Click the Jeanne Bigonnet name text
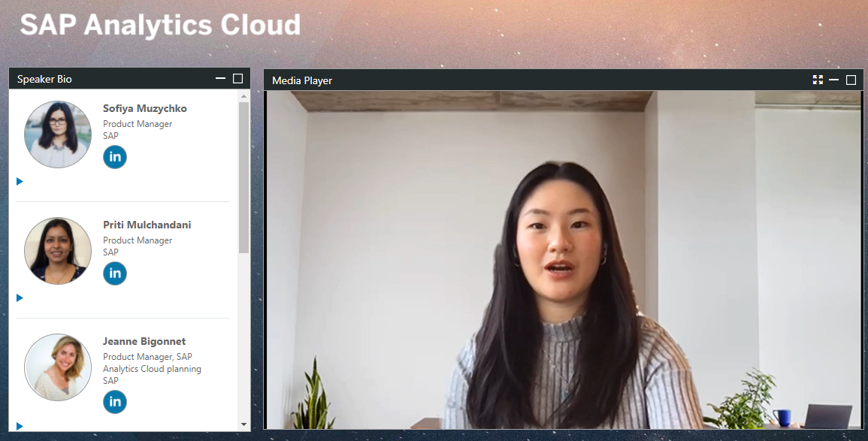 point(144,341)
